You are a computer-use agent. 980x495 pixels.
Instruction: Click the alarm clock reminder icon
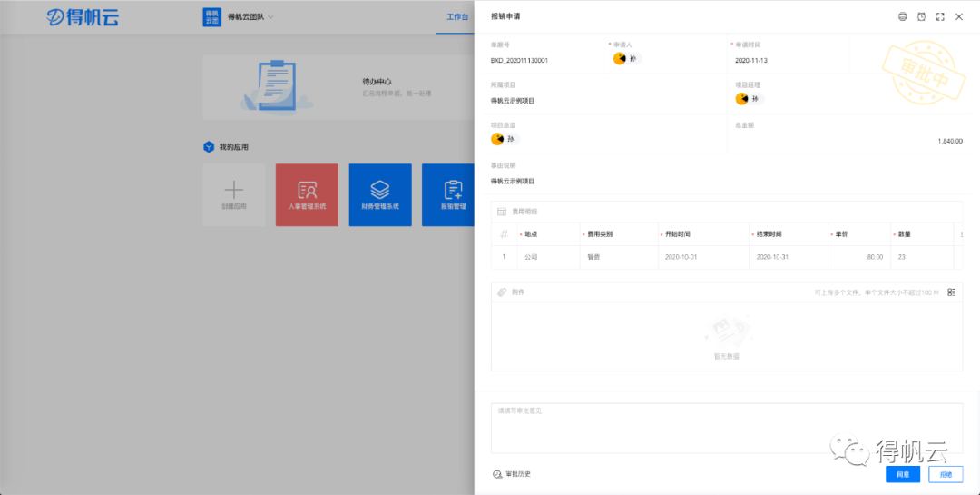point(921,17)
